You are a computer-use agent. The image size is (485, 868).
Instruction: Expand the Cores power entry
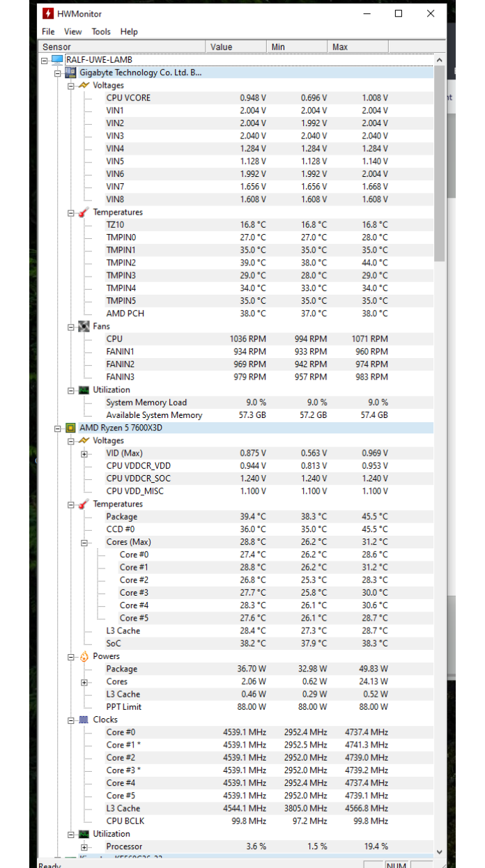point(84,682)
